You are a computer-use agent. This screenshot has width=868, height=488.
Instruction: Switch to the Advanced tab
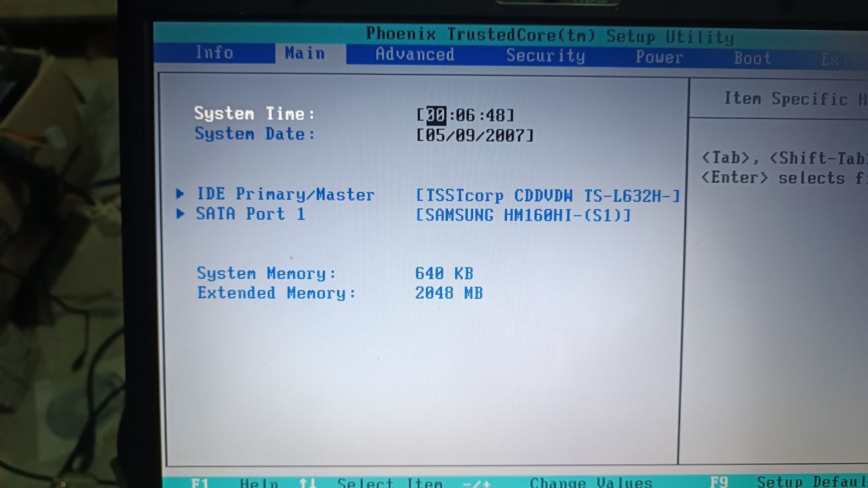(414, 54)
